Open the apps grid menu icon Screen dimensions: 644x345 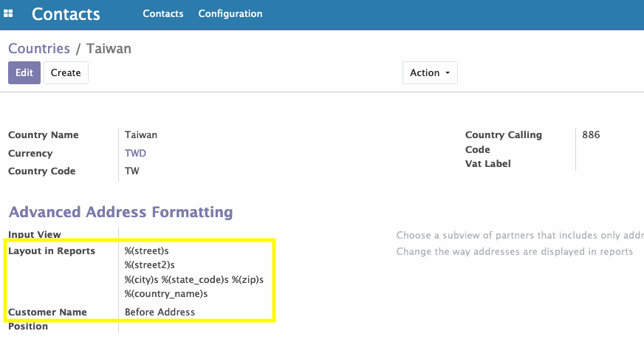[x=8, y=13]
